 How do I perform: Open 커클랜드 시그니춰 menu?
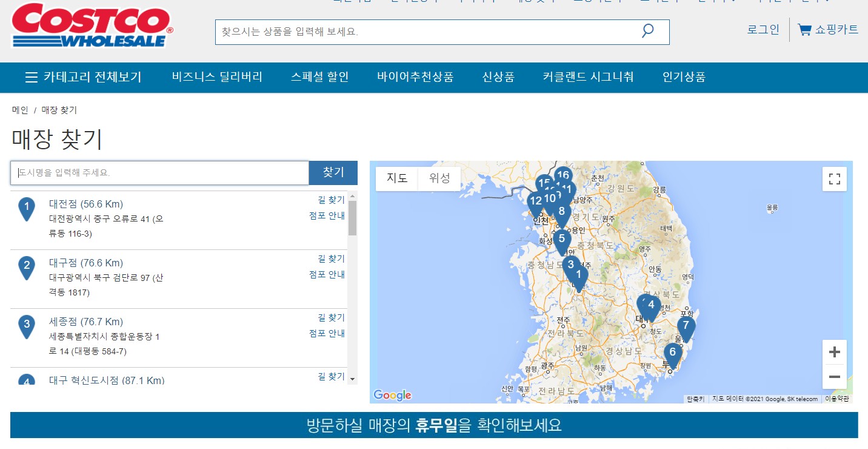pos(588,77)
